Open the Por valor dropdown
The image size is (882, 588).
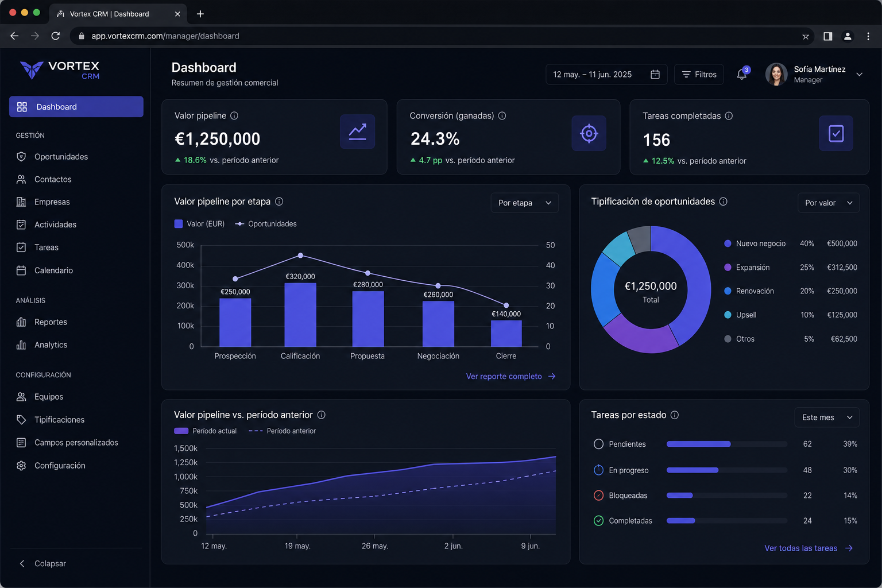(x=828, y=203)
